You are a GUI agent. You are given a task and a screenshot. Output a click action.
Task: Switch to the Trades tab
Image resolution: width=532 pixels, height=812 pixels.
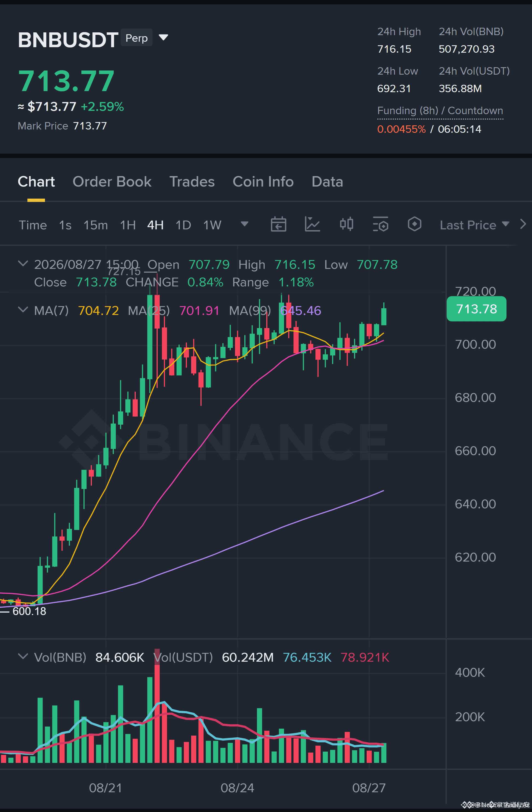pyautogui.click(x=192, y=182)
